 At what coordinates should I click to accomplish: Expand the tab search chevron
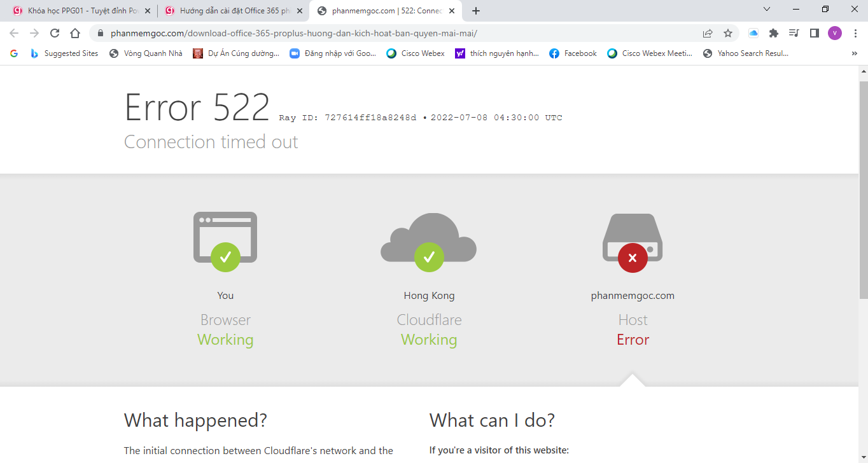click(x=767, y=9)
